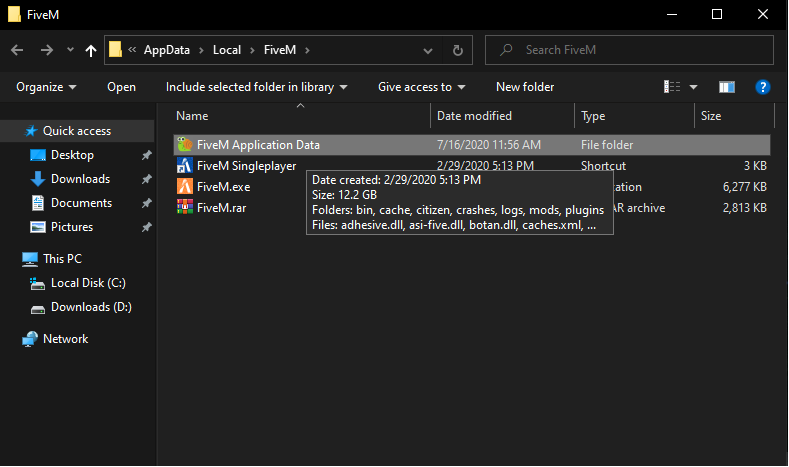Click the Quick access star icon
789x467 pixels.
(x=31, y=131)
